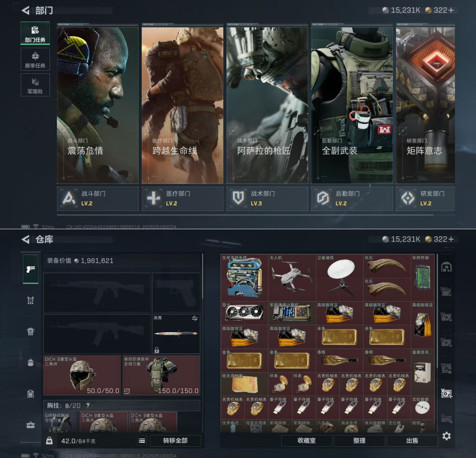Click the plus beside 322 on 仓库 screen

[451, 239]
